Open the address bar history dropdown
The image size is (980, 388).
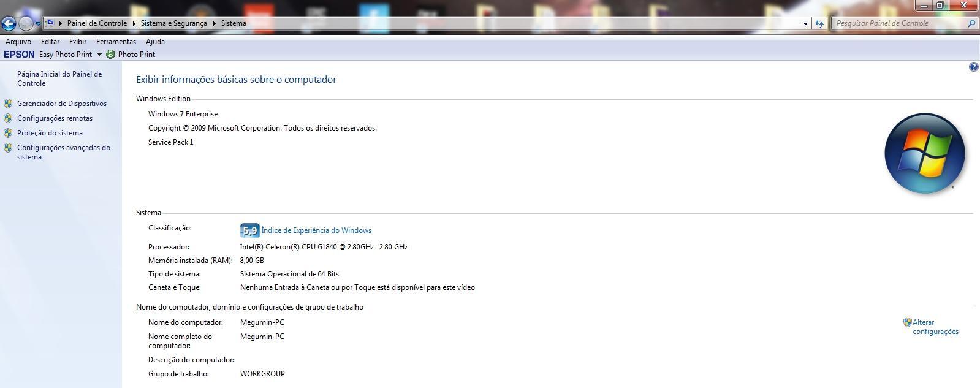pos(805,23)
